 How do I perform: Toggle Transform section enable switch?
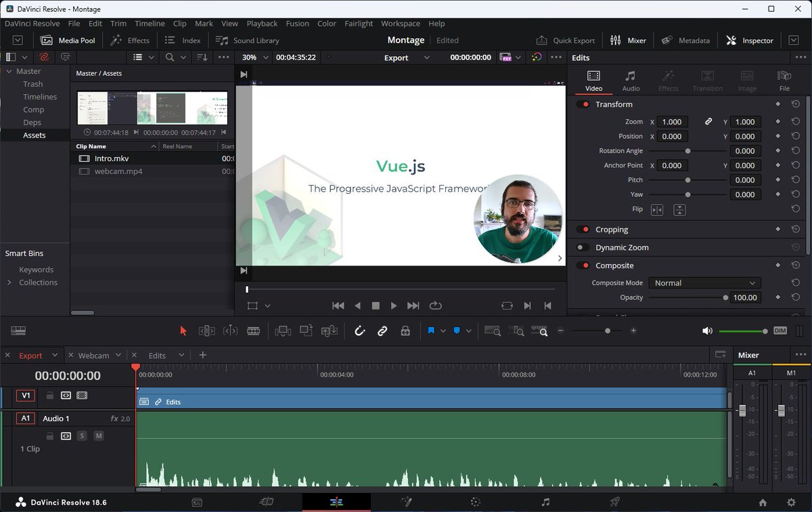pyautogui.click(x=583, y=104)
